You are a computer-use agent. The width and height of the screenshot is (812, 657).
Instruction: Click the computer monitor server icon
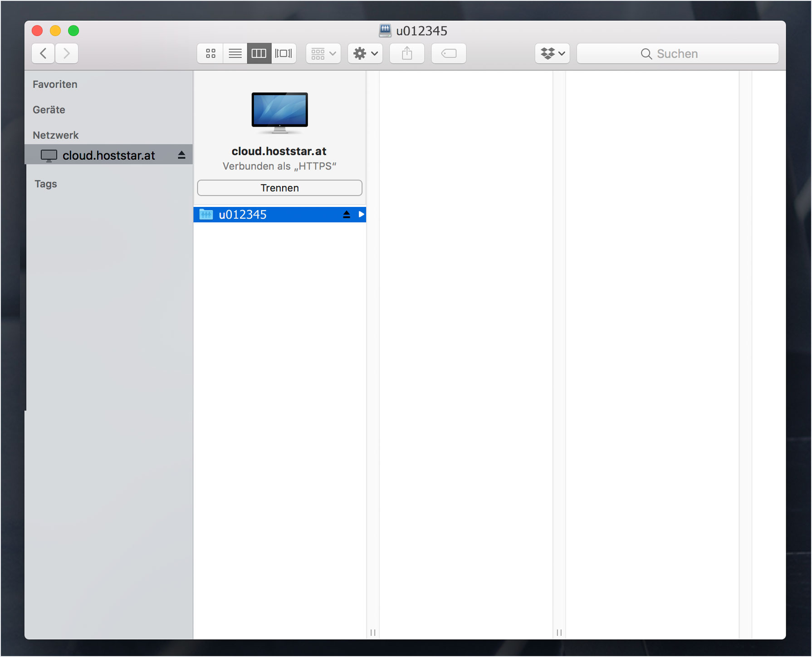point(279,113)
